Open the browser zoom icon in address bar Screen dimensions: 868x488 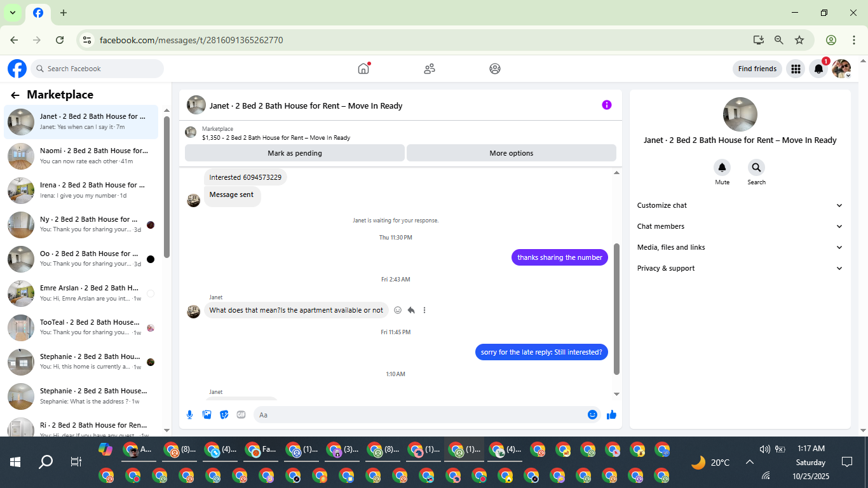pyautogui.click(x=779, y=40)
